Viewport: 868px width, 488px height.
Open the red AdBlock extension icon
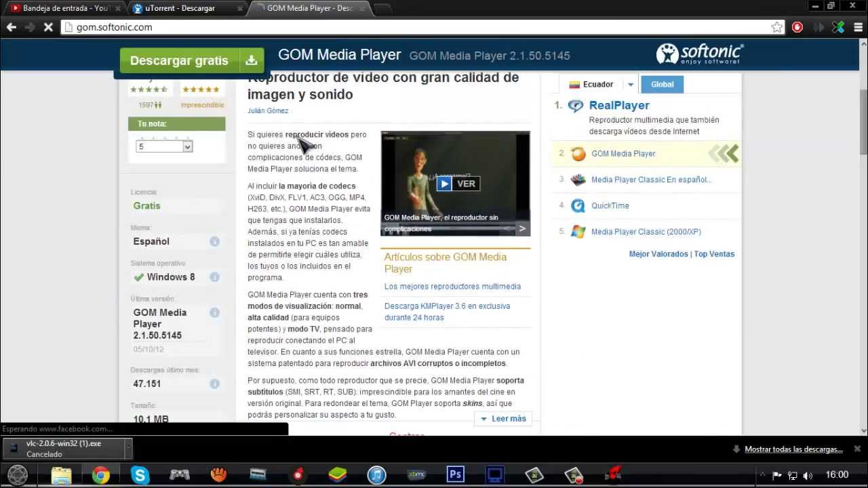(x=797, y=27)
